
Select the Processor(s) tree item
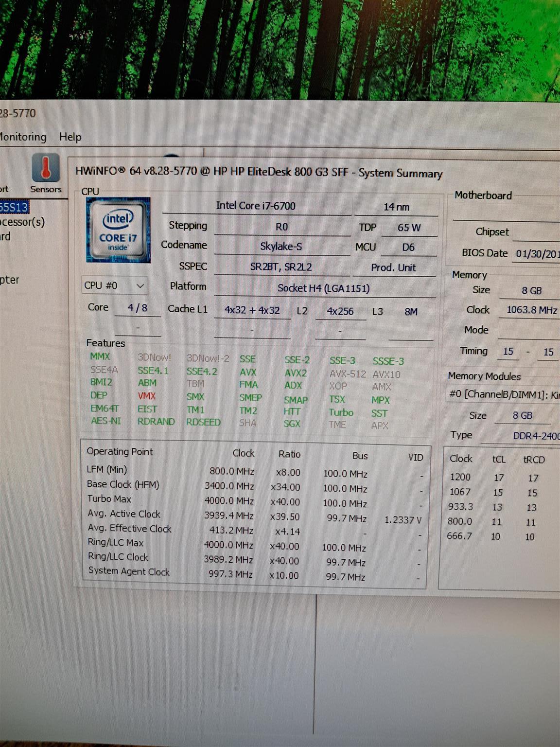pyautogui.click(x=22, y=222)
